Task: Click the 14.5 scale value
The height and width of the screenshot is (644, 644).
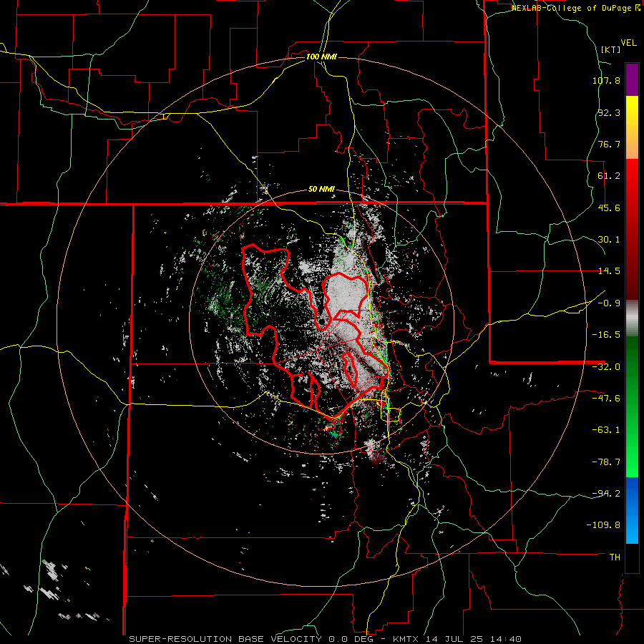Action: [609, 271]
